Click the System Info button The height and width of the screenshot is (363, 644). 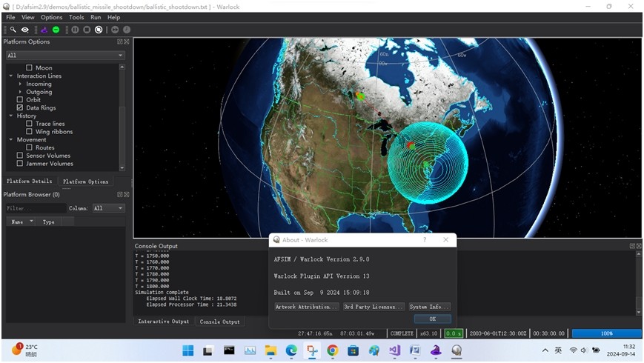point(429,307)
